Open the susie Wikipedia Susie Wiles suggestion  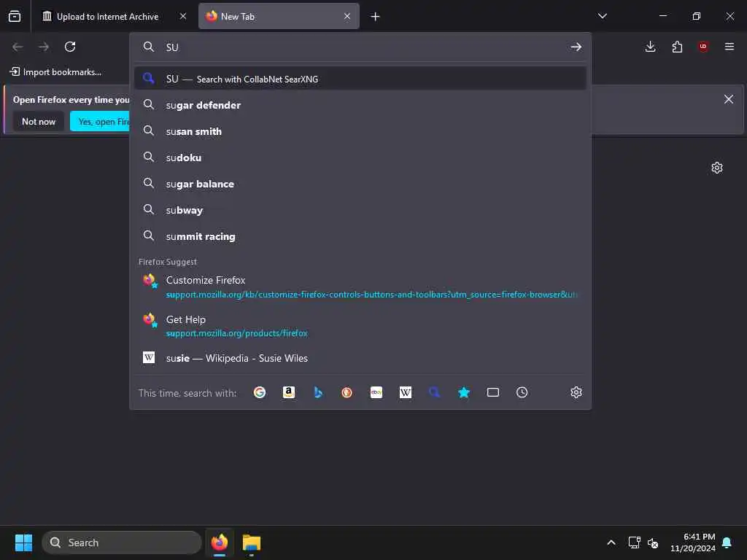pyautogui.click(x=360, y=358)
